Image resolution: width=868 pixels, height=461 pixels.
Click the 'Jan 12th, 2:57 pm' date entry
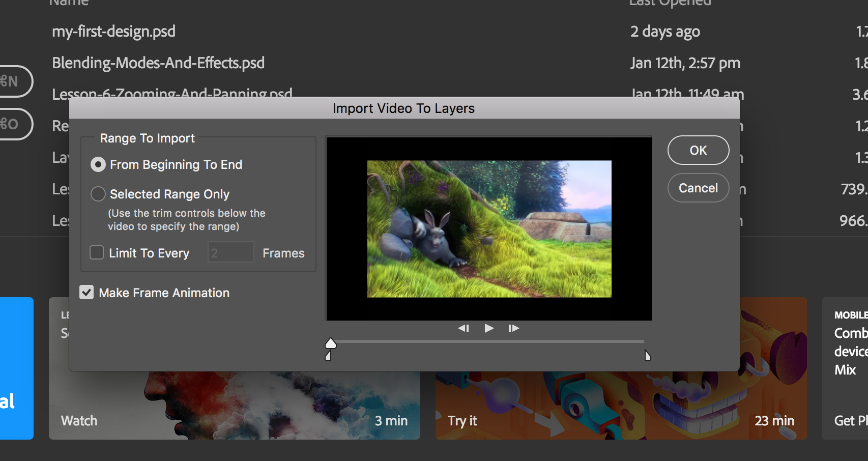(x=685, y=63)
